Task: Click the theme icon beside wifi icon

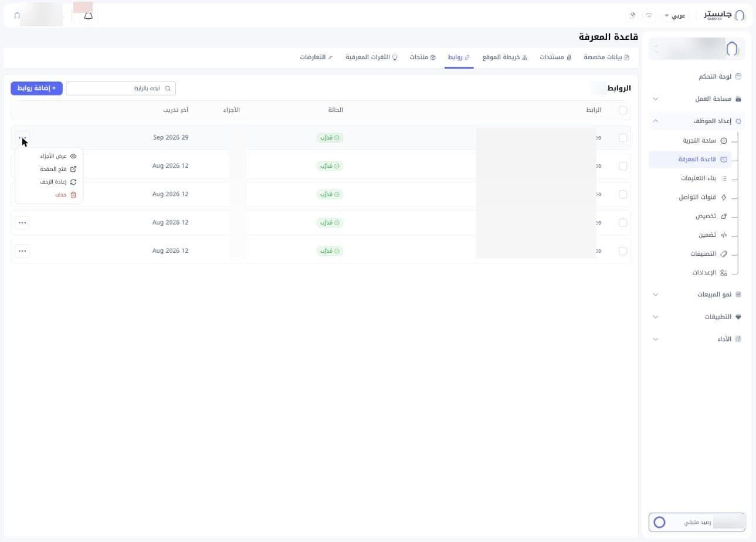Action: click(632, 15)
